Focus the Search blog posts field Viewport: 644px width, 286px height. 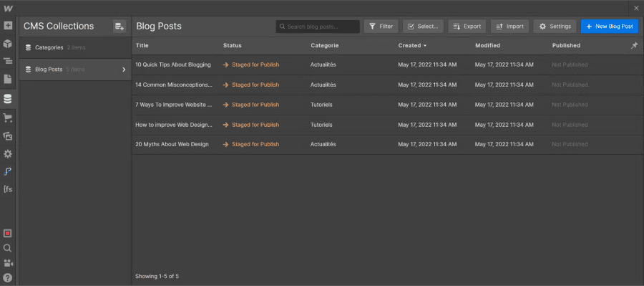[318, 27]
